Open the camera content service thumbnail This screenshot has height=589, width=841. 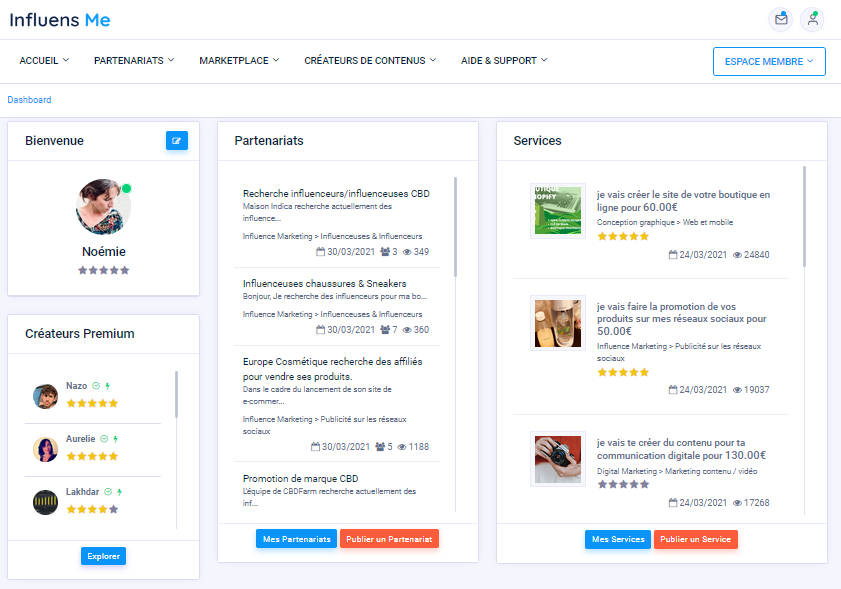click(x=557, y=459)
